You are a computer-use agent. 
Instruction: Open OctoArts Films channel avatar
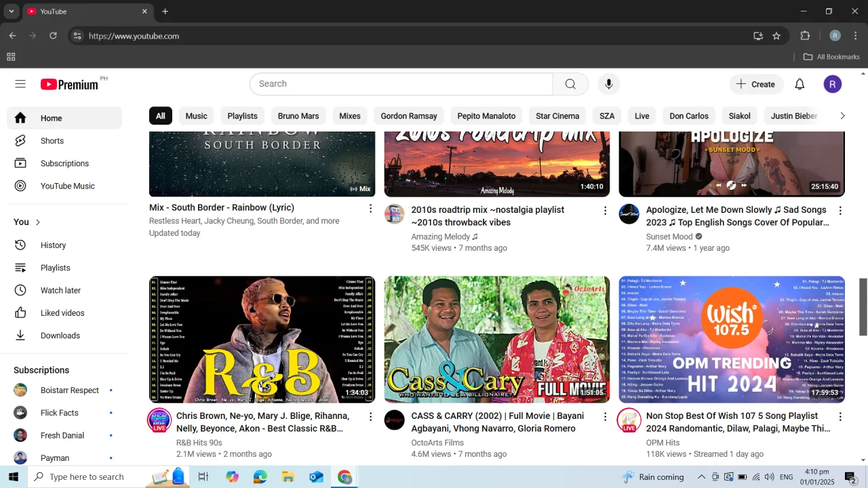tap(395, 420)
